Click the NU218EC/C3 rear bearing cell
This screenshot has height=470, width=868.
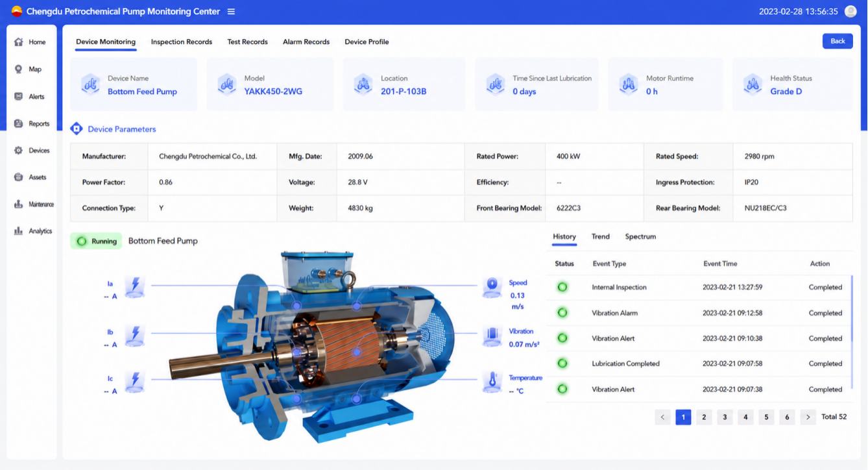pos(793,208)
